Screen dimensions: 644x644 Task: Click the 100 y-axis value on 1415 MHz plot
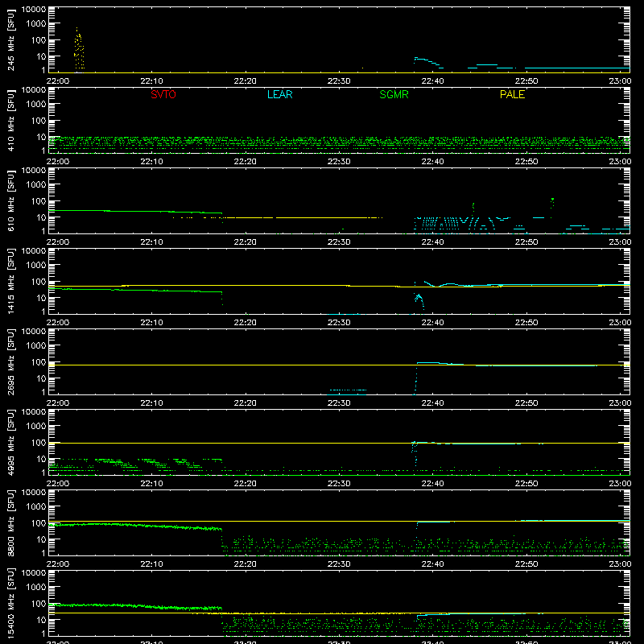(x=39, y=282)
